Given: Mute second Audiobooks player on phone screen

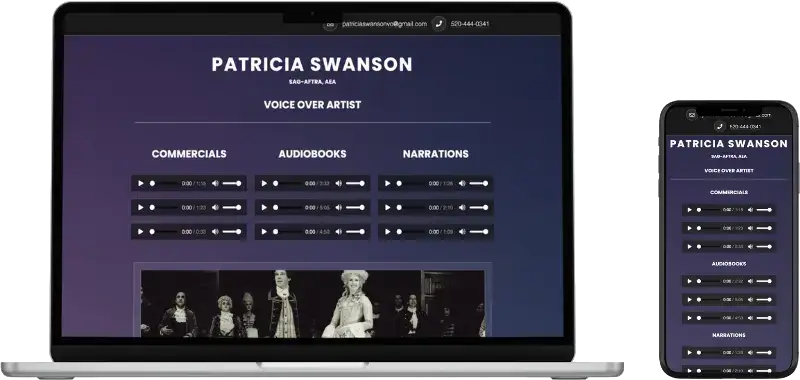Looking at the screenshot, I should pyautogui.click(x=750, y=299).
